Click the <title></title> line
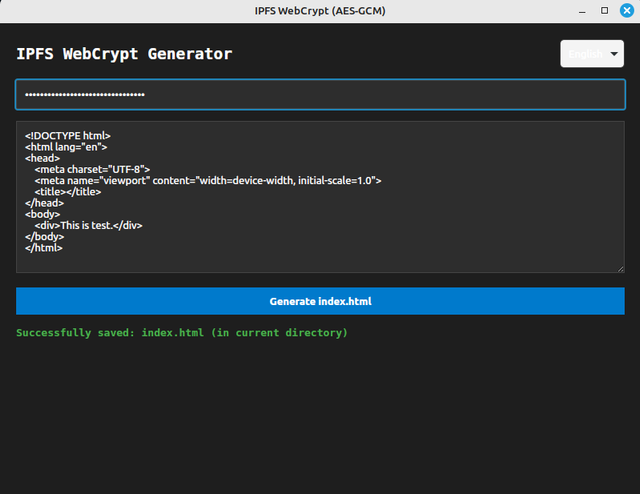 point(68,192)
